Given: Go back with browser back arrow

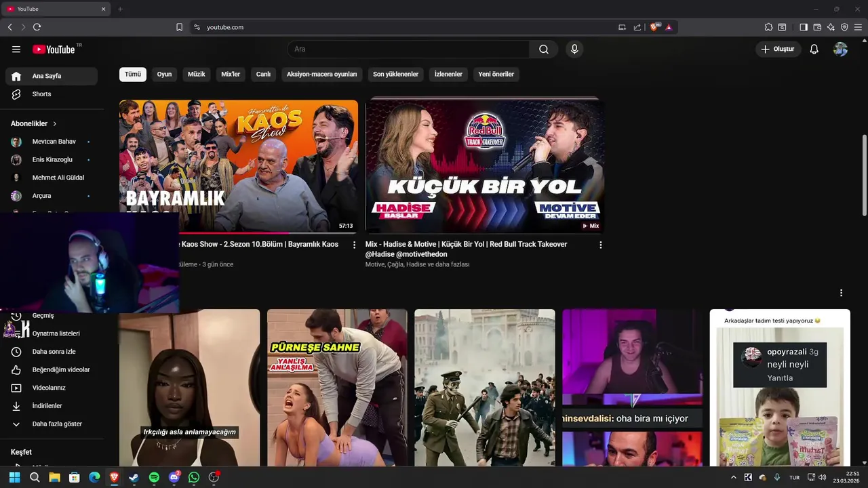Looking at the screenshot, I should 9,27.
